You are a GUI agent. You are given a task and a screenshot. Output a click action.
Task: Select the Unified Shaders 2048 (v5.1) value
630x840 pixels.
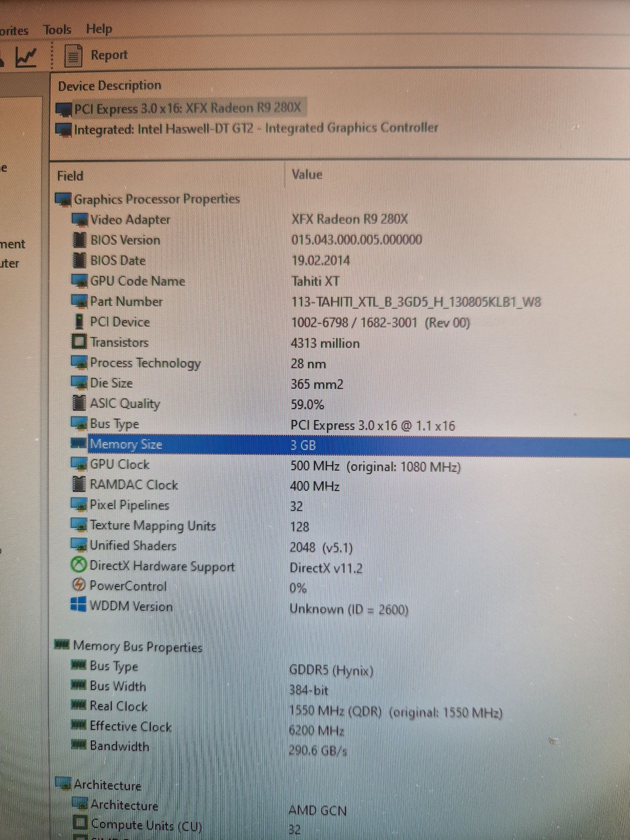321,547
